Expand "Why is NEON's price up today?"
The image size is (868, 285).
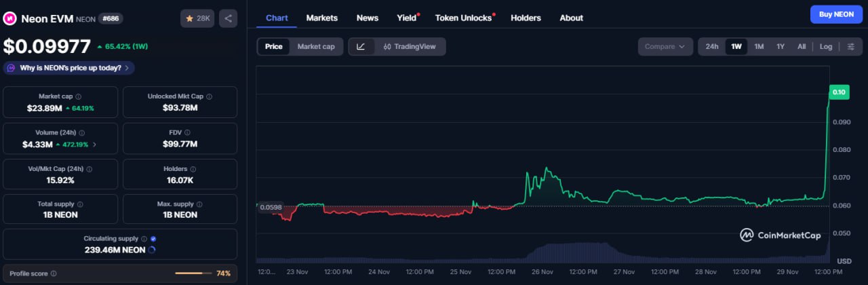pos(69,68)
